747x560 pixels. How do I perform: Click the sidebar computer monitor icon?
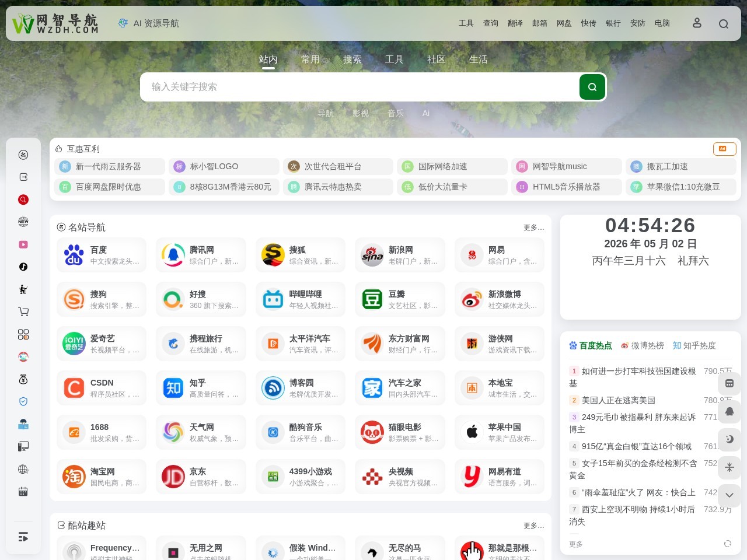23,446
